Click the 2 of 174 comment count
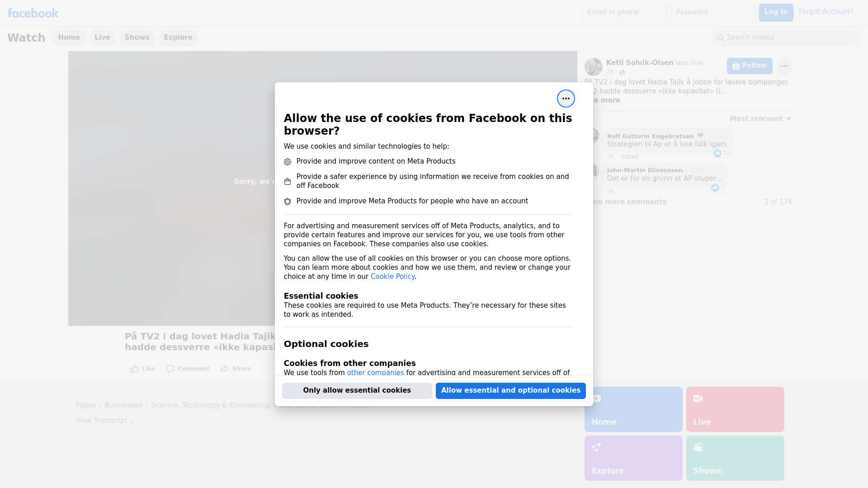 (778, 202)
